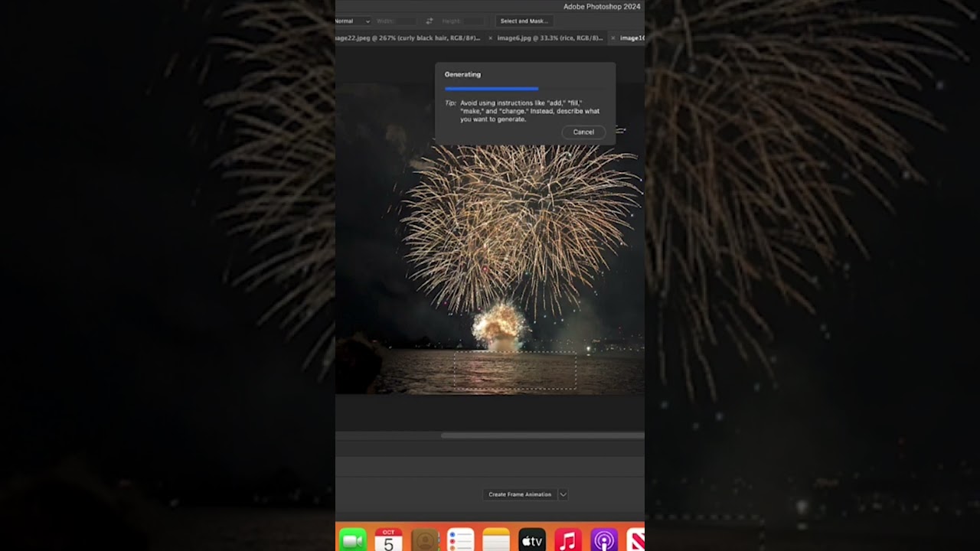Image resolution: width=980 pixels, height=551 pixels.
Task: Open Notes from the Dock
Action: [496, 540]
